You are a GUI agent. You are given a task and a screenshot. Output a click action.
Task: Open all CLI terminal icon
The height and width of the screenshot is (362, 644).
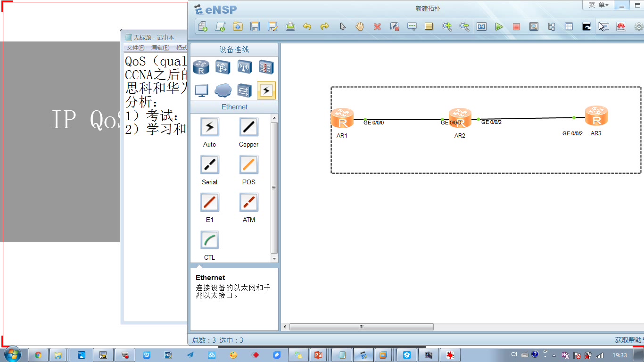click(x=586, y=27)
